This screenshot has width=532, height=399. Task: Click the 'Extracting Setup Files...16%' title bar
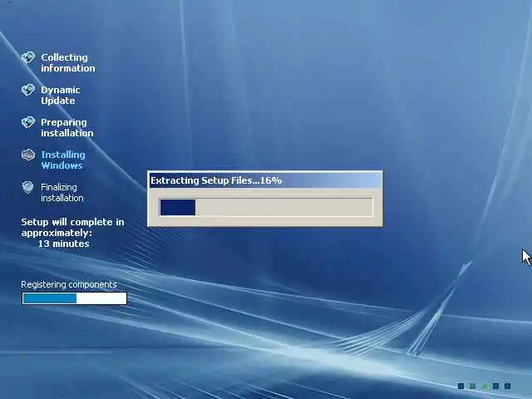266,180
